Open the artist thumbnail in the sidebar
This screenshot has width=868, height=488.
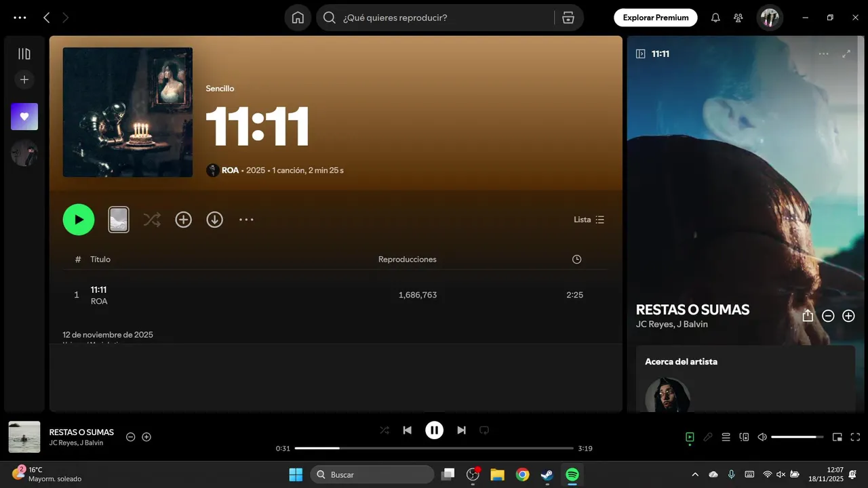coord(24,153)
